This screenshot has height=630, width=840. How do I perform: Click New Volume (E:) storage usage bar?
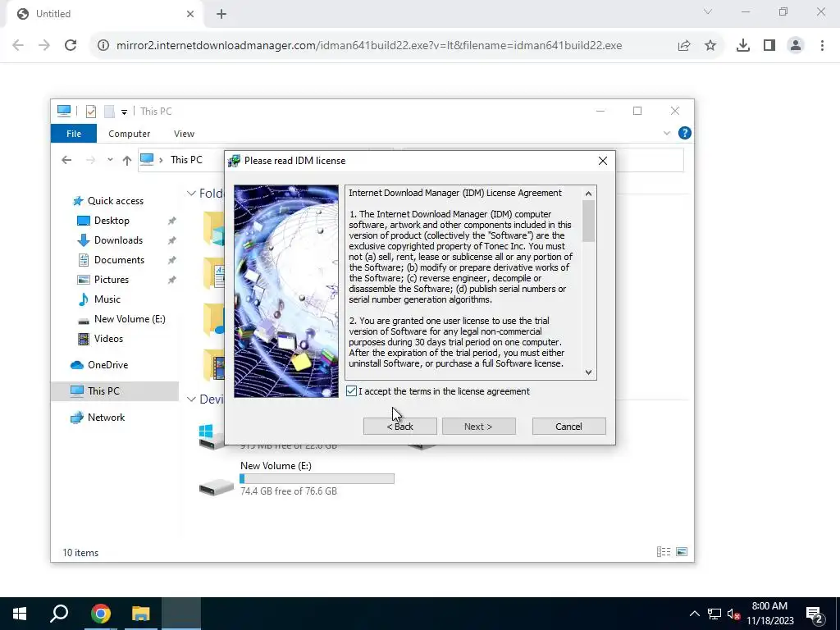[317, 478]
